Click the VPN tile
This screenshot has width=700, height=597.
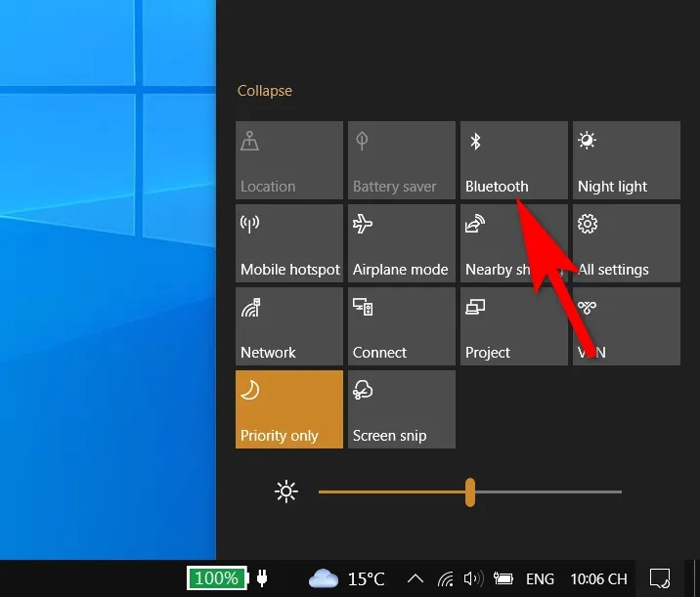[x=626, y=325]
